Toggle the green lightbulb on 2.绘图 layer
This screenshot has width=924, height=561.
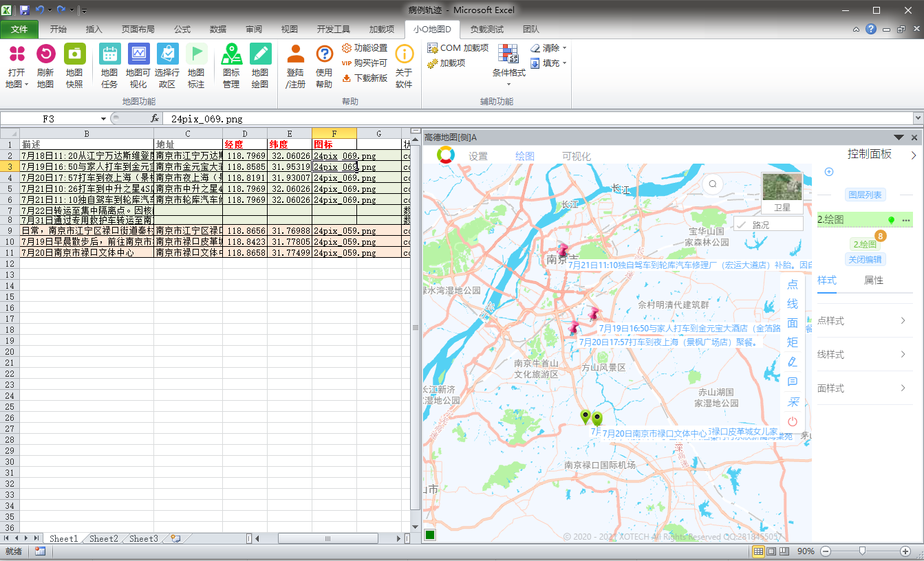point(891,220)
